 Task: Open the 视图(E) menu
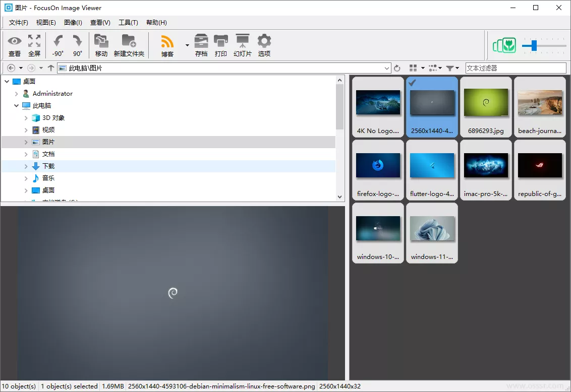46,23
